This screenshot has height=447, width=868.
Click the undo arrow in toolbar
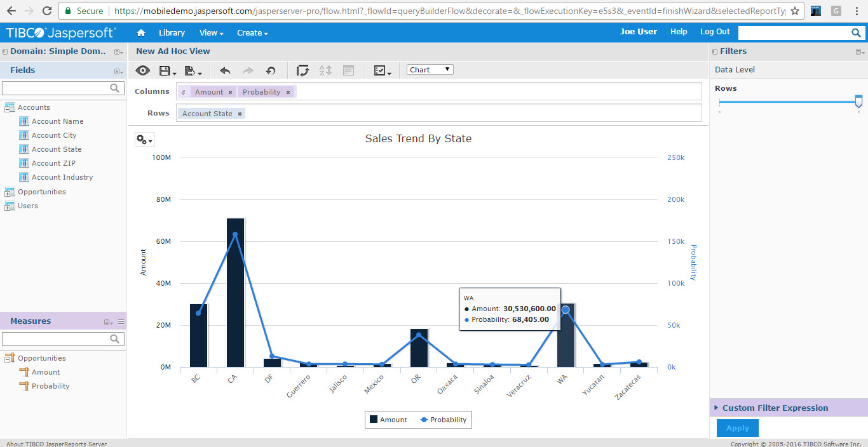[x=225, y=70]
